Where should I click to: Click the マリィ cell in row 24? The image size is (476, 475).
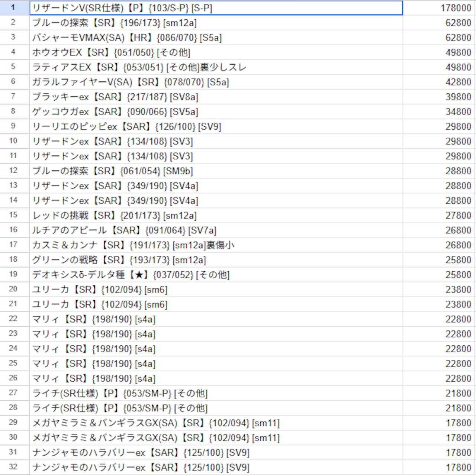pyautogui.click(x=216, y=349)
